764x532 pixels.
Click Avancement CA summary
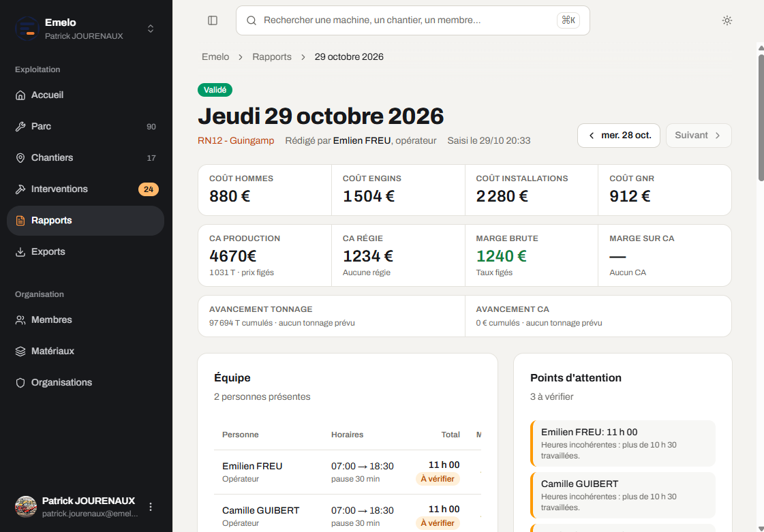click(x=598, y=316)
